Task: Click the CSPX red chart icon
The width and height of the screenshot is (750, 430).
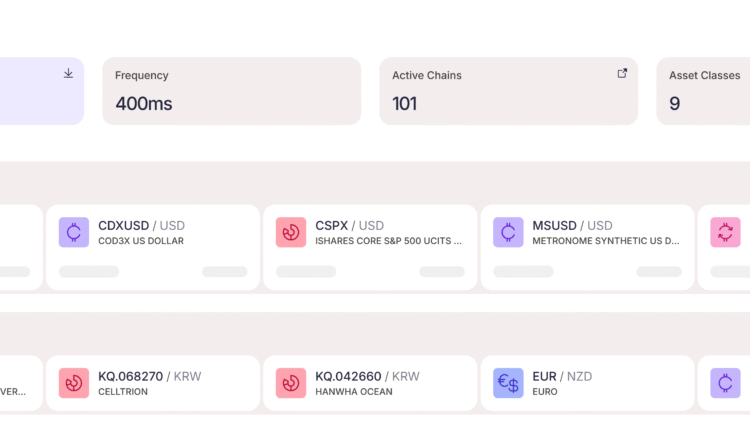Action: pos(291,233)
